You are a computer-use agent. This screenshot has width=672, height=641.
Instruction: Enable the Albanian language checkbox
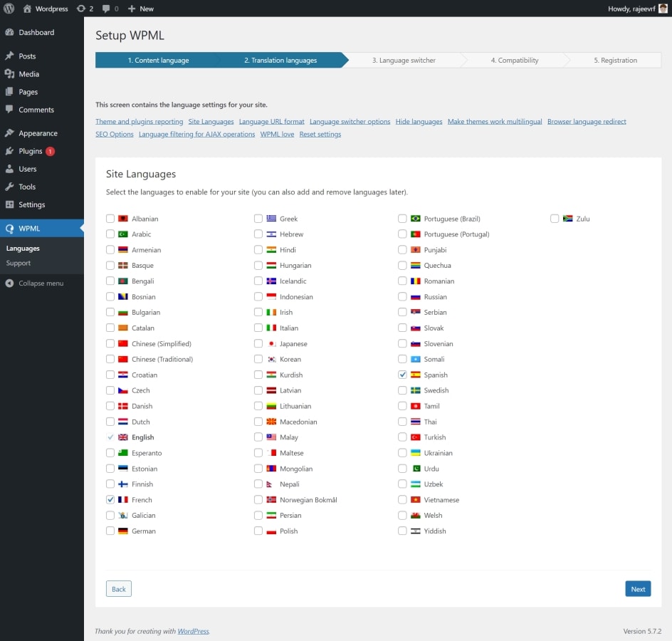[x=110, y=219]
